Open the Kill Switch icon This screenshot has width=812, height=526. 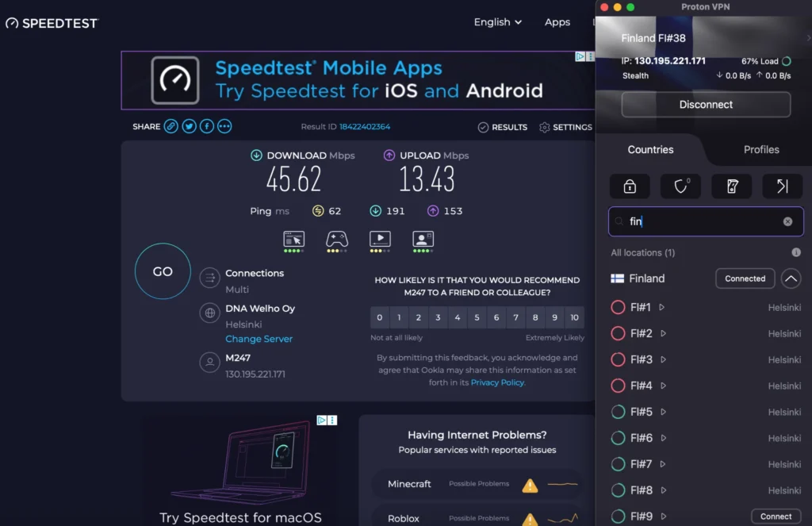point(731,186)
